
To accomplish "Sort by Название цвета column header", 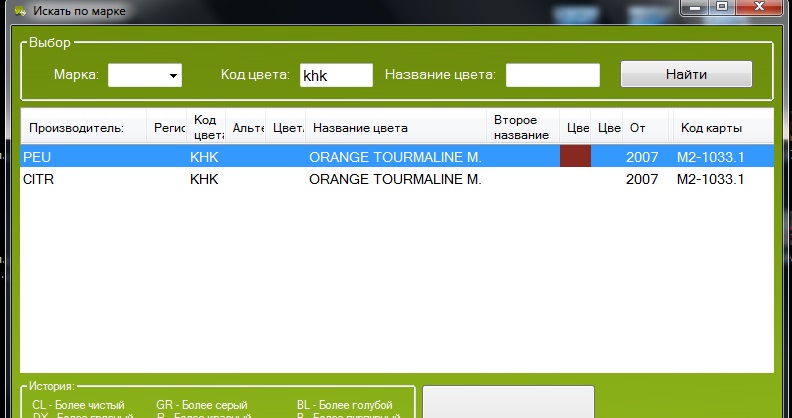I will point(396,128).
